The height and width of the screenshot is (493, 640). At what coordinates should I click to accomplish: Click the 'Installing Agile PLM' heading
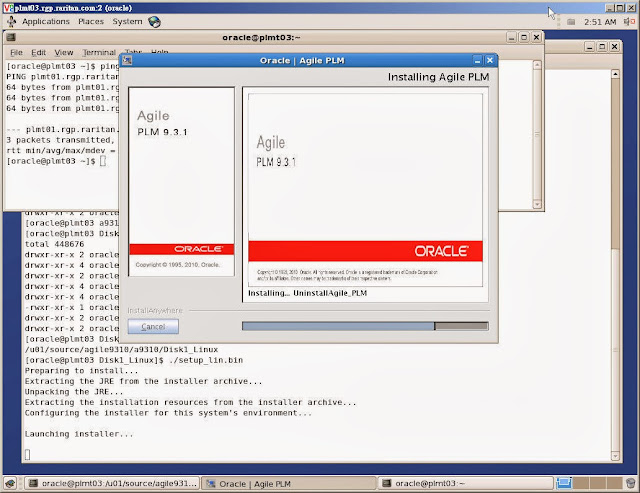[x=438, y=77]
